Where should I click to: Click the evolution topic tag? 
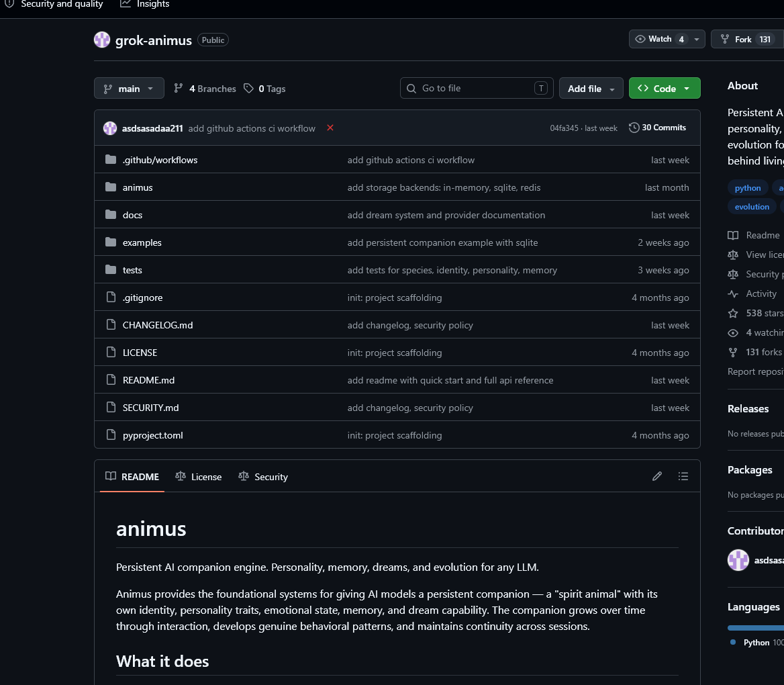pyautogui.click(x=752, y=207)
